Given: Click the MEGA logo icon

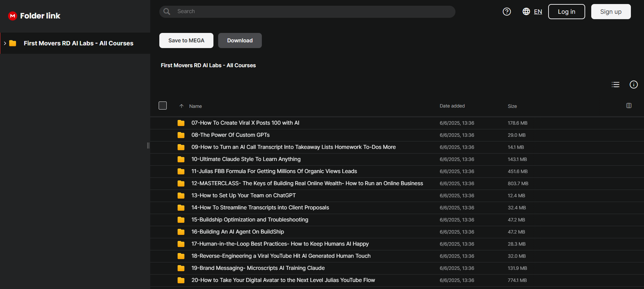Looking at the screenshot, I should 13,16.
